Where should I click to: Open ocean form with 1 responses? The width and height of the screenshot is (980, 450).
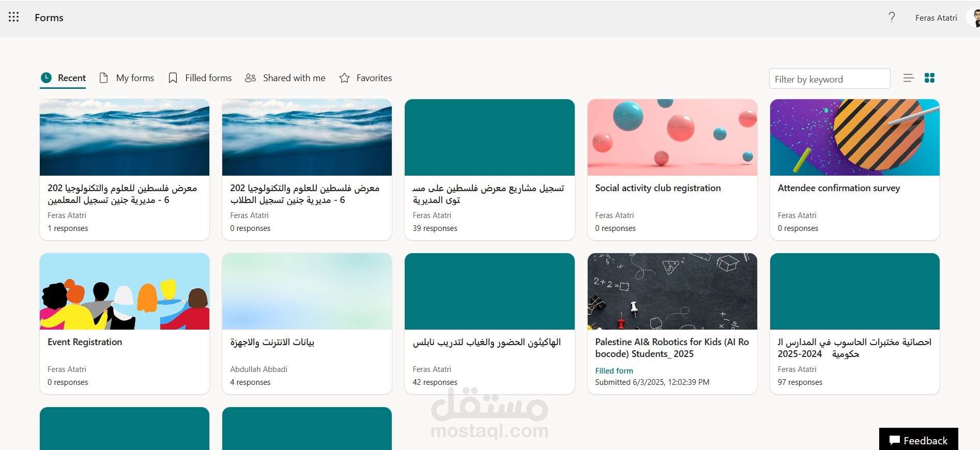(125, 169)
